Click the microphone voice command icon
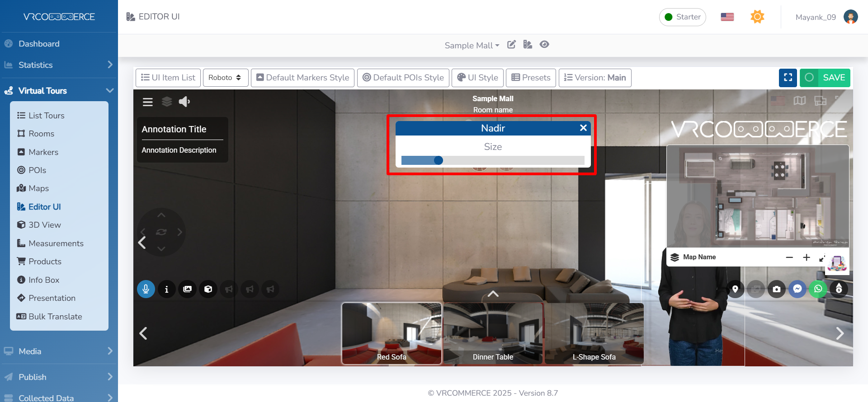The image size is (868, 402). pos(146,289)
